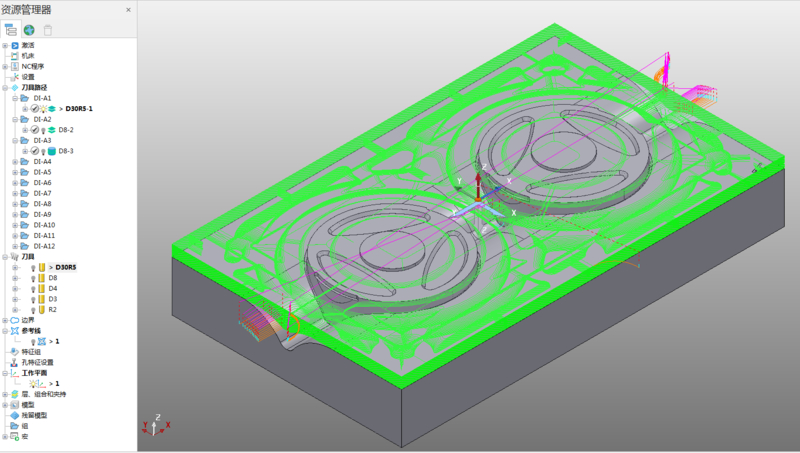800x453 pixels.
Task: Click the 边界 boundary cloud icon
Action: (15, 320)
